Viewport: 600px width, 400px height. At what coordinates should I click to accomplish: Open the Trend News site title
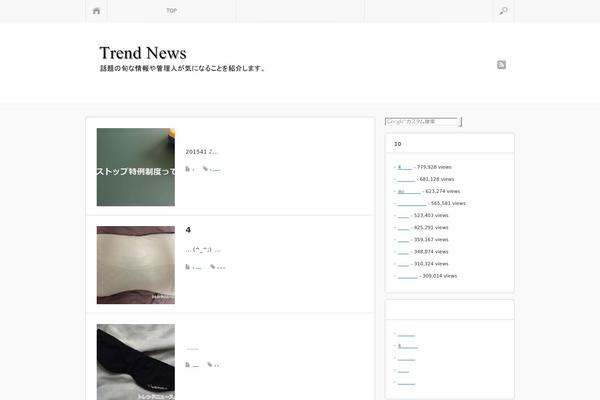click(x=143, y=53)
